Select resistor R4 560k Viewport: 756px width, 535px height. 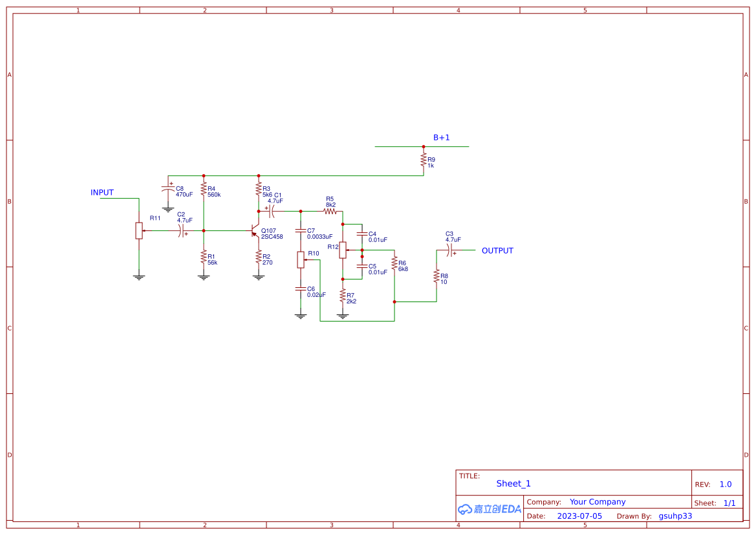(204, 190)
